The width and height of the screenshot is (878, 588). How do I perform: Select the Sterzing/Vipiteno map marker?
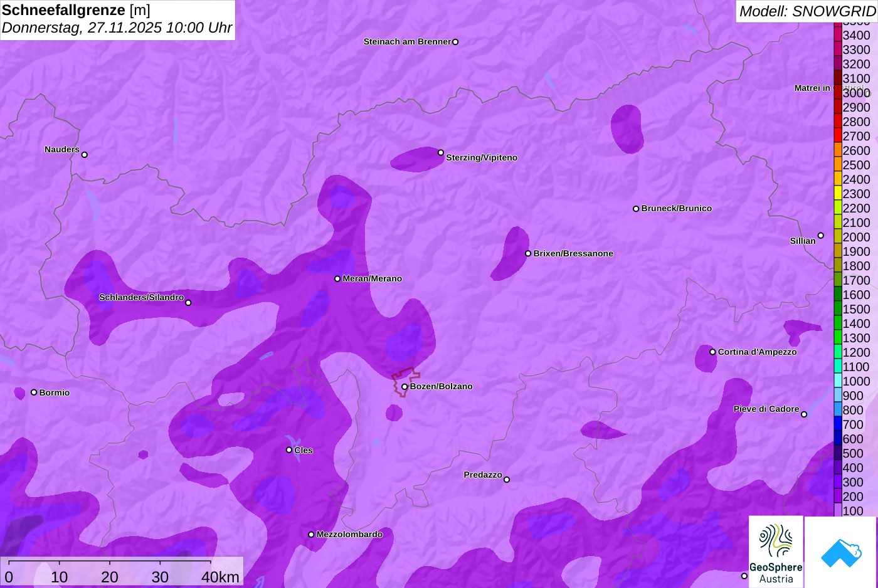441,152
